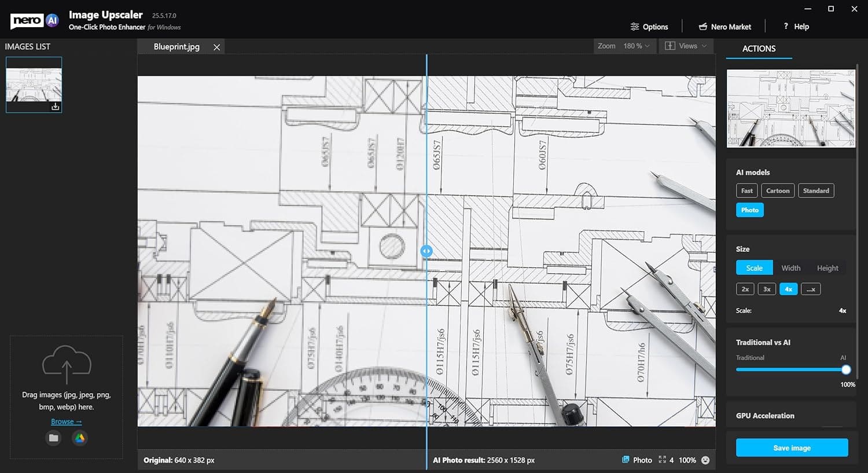Switch to the Width size tab

coord(790,268)
